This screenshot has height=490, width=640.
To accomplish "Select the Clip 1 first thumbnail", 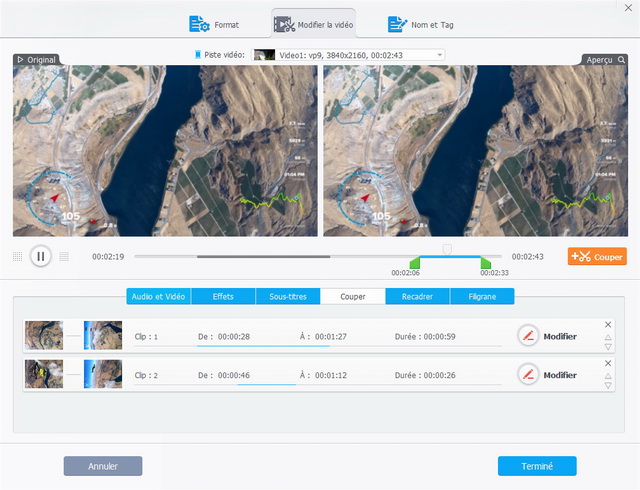I will pos(44,335).
